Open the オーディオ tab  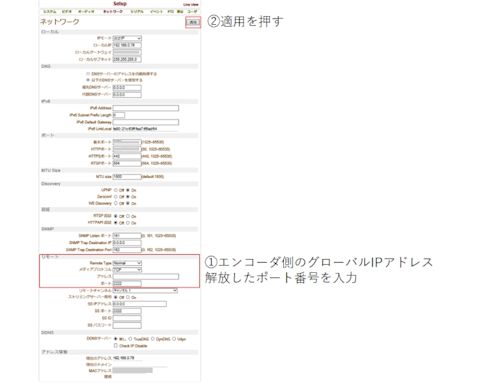tap(86, 12)
